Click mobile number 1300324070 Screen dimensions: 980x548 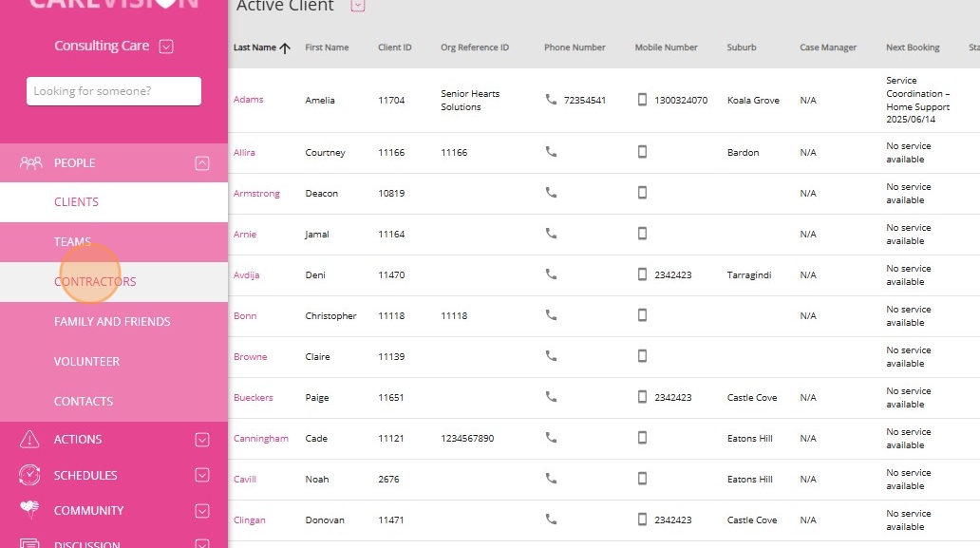pos(681,100)
